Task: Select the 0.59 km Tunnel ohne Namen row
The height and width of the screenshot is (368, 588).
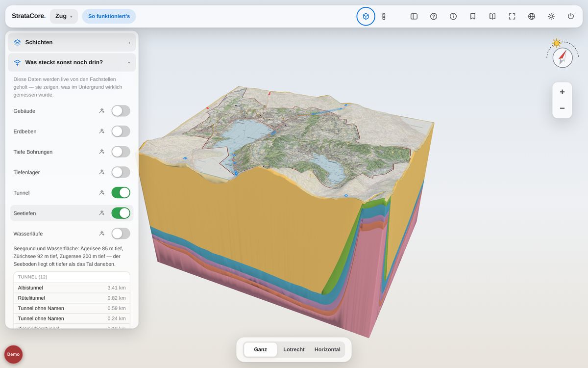Action: pos(72,308)
